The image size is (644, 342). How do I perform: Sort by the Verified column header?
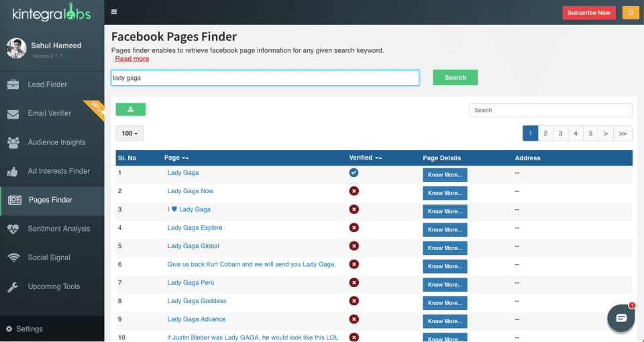click(365, 158)
